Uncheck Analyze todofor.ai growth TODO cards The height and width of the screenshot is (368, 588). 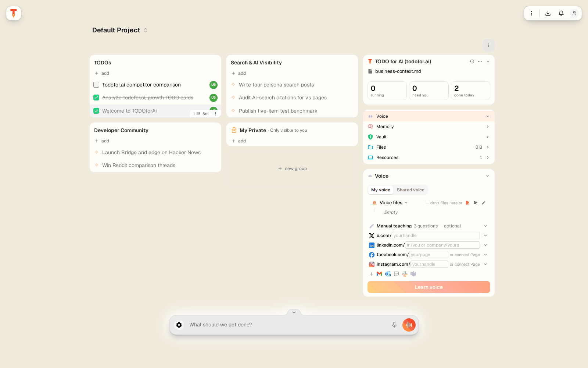click(96, 98)
